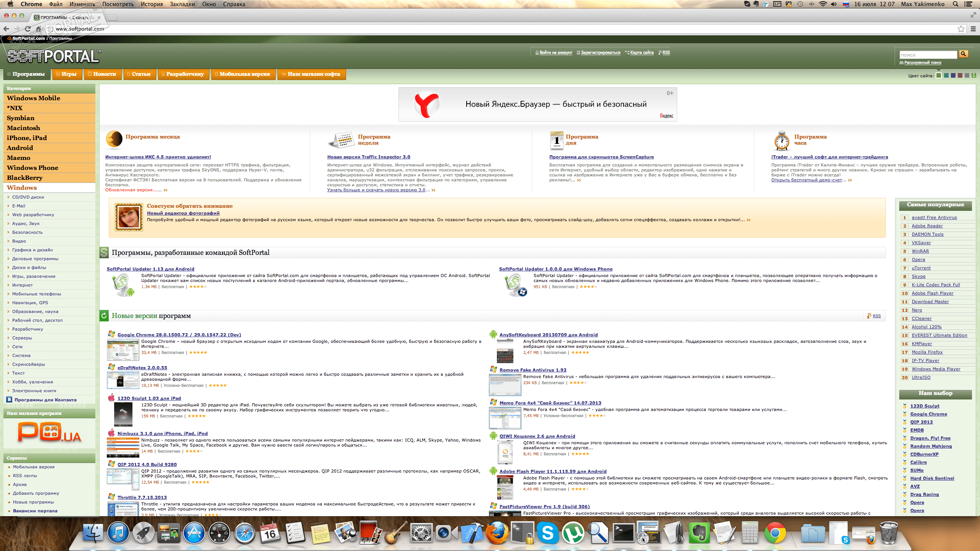Screen dimensions: 980x551
Task: Click the QIP 2012 4.0 Build 9280 link
Action: pos(147,465)
